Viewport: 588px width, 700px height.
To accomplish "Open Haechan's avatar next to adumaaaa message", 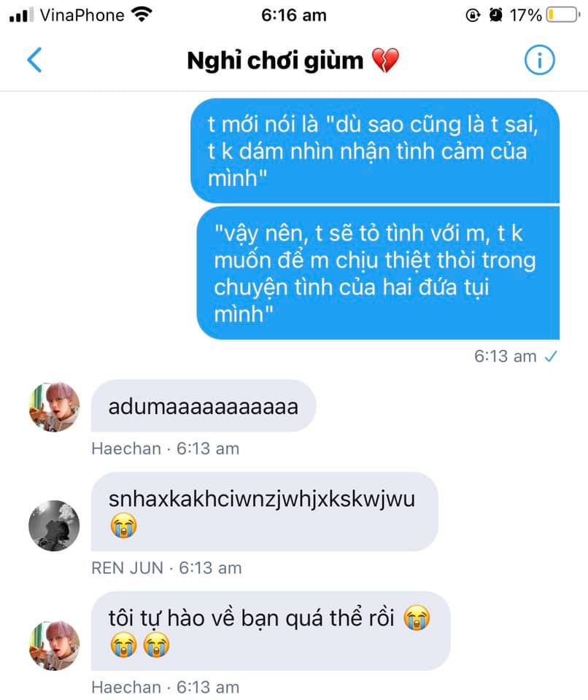I will coord(54,406).
